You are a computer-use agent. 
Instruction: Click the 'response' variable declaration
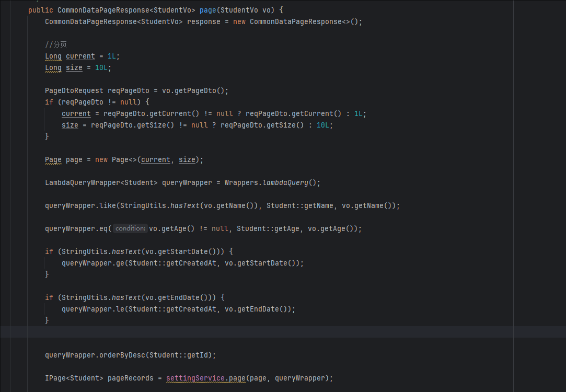click(x=203, y=21)
